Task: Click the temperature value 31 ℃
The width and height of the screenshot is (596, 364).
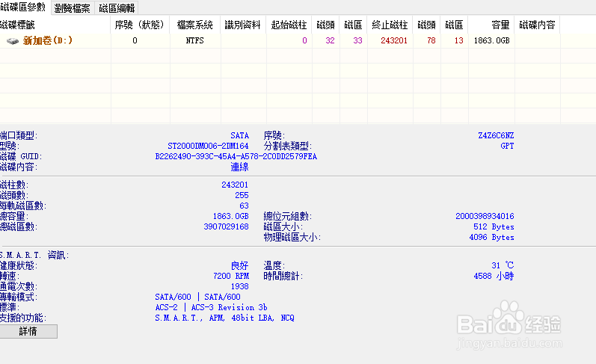Action: [503, 265]
